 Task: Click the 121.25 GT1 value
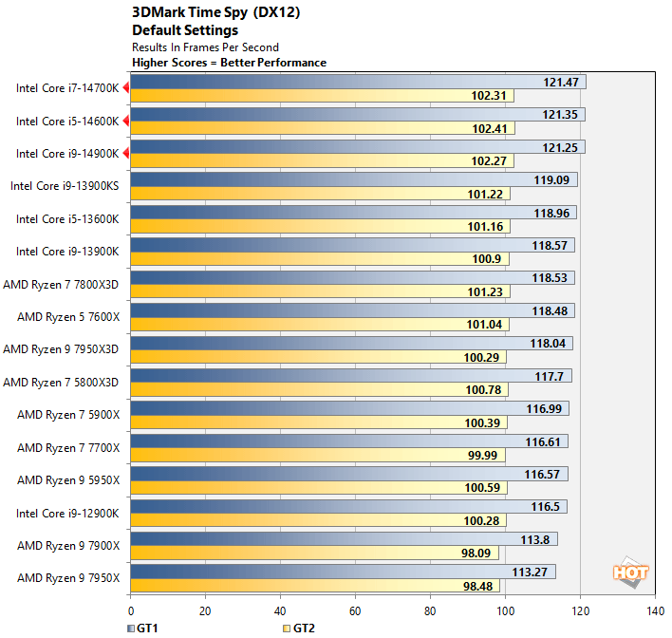click(x=560, y=147)
